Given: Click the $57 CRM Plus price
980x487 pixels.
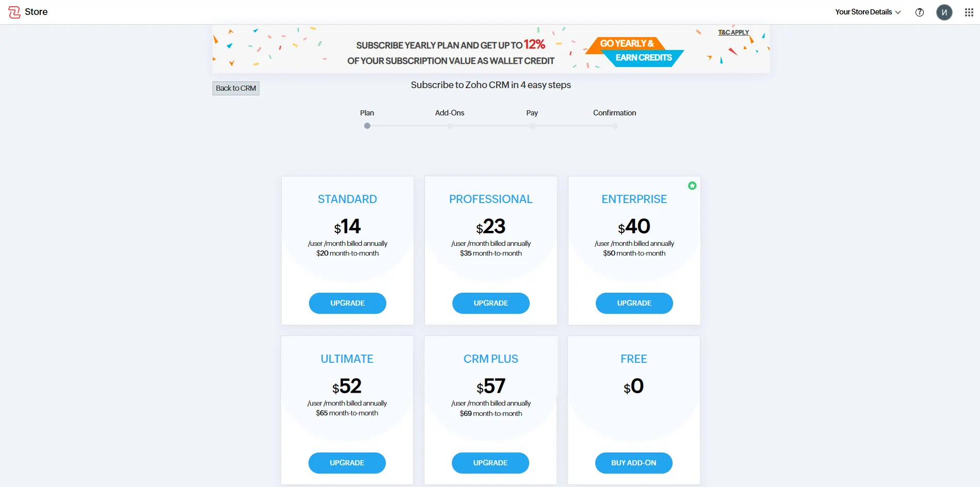Looking at the screenshot, I should coord(491,386).
